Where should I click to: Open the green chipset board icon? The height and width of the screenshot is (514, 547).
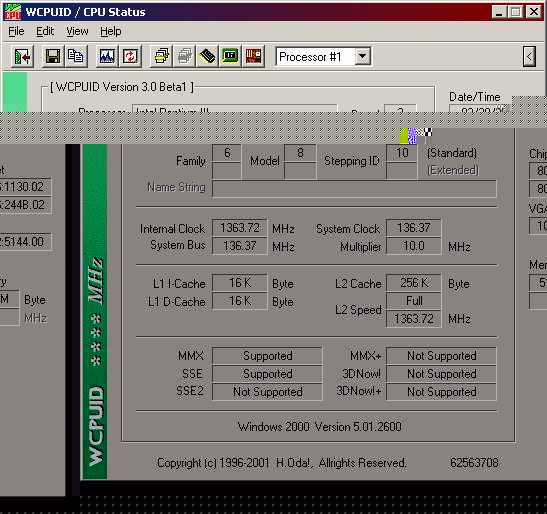[230, 56]
